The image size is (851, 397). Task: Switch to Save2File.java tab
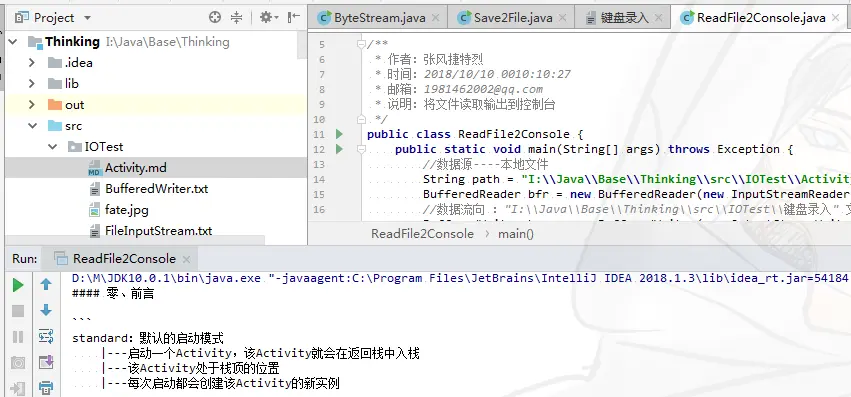pyautogui.click(x=512, y=17)
